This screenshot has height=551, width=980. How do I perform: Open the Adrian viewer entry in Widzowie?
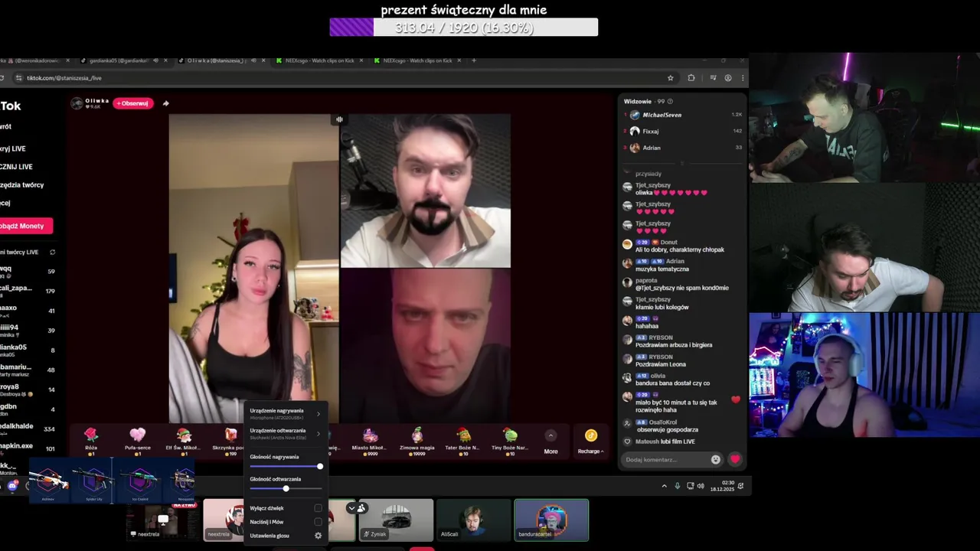(683, 148)
